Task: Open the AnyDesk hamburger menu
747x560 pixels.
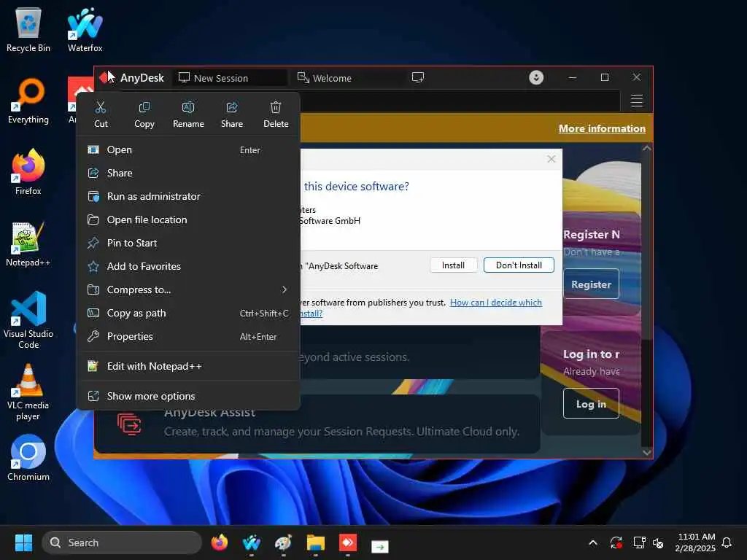Action: coord(637,101)
